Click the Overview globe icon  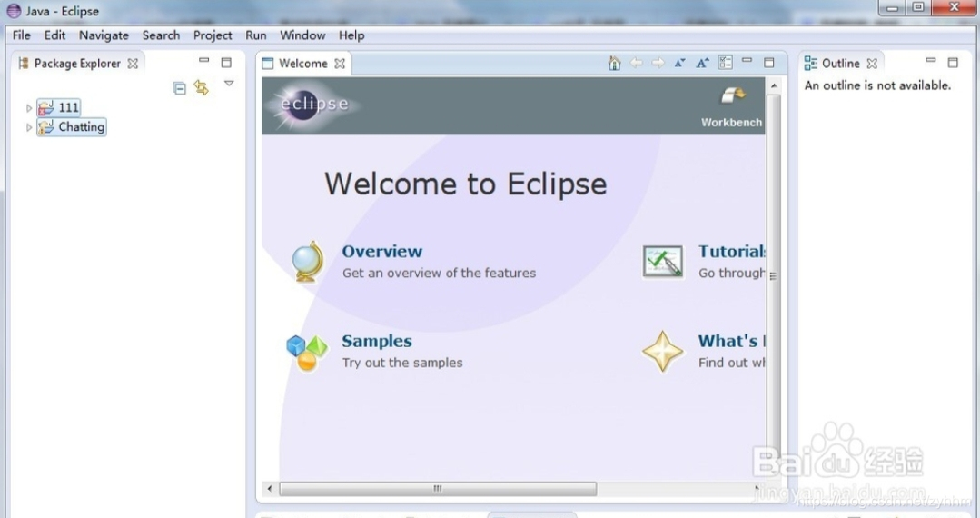pyautogui.click(x=308, y=262)
